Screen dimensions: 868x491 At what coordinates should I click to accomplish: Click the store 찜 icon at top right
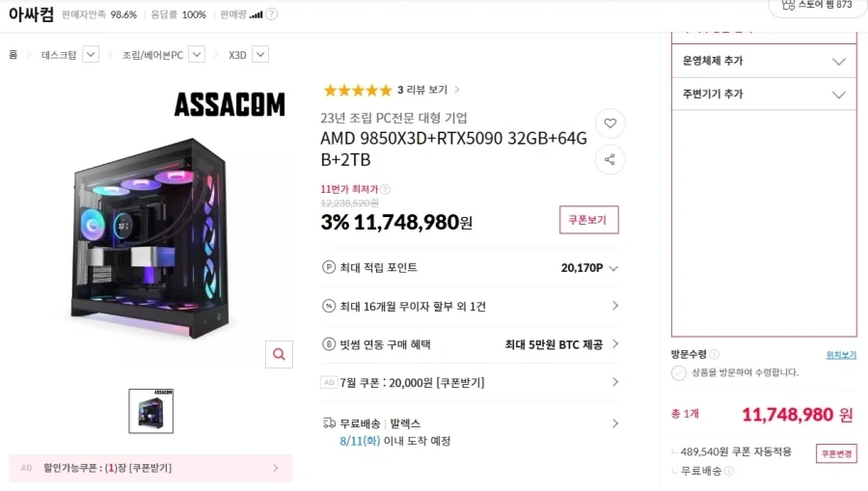(x=788, y=5)
